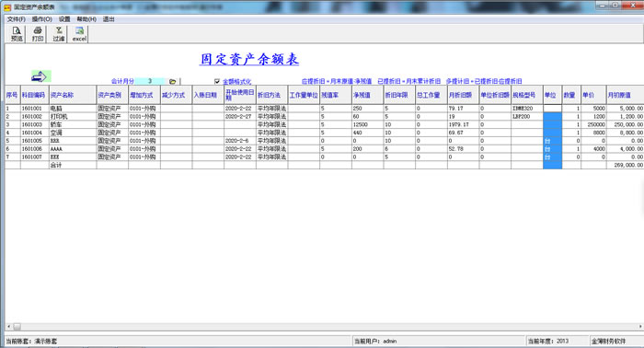644x348 pixels.
Task: Select the 折旧方法 column header
Action: click(272, 95)
